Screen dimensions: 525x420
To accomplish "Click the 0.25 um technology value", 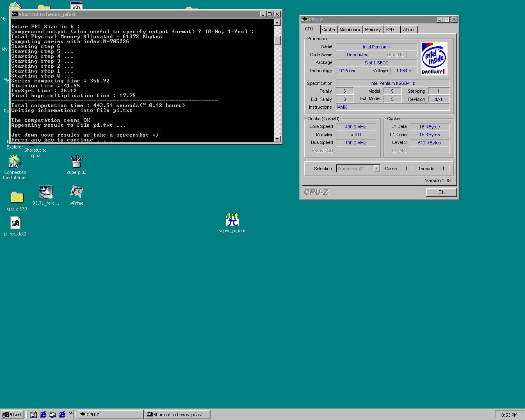I will click(x=347, y=71).
